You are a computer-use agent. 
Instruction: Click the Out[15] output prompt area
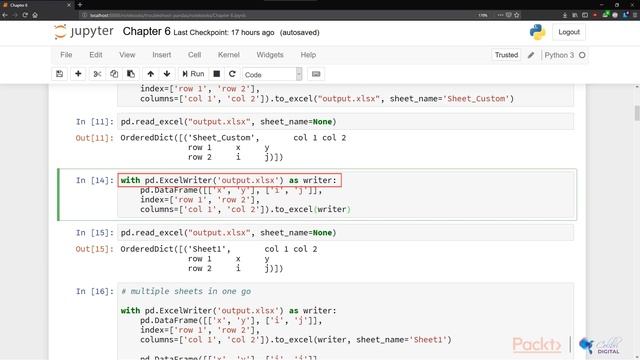(x=94, y=249)
